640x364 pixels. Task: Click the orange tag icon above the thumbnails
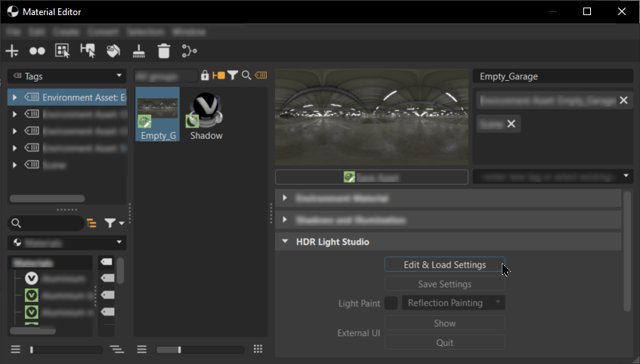coord(261,76)
